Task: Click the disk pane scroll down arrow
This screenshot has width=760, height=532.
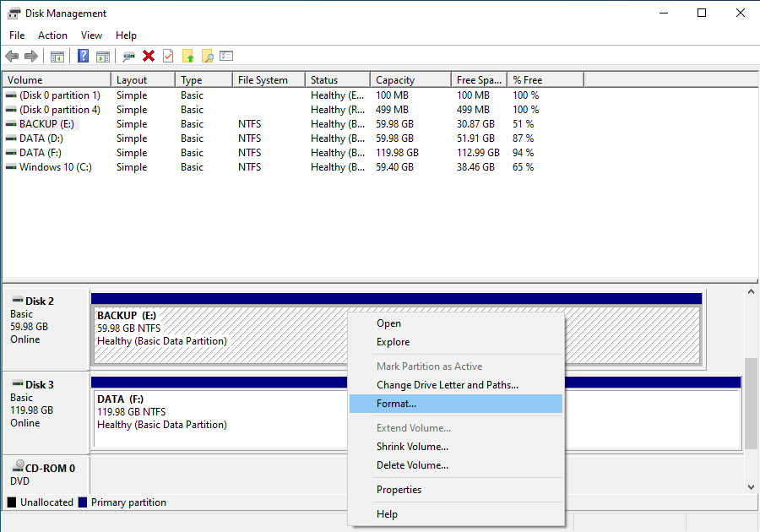Action: (752, 486)
